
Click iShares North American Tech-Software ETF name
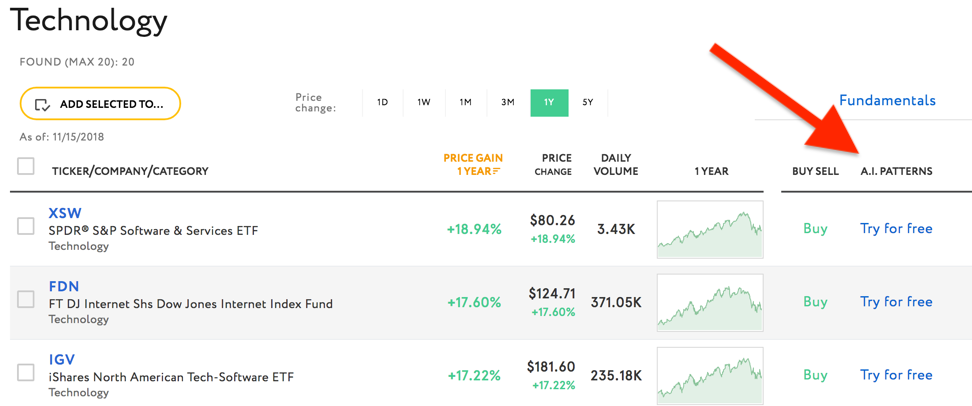[171, 377]
